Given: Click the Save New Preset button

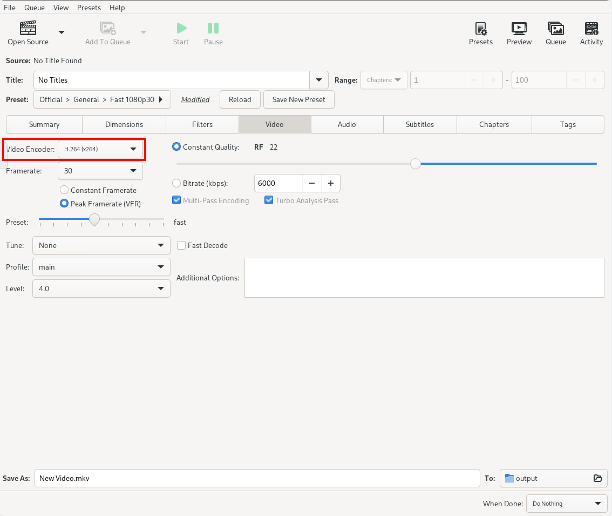Looking at the screenshot, I should pos(299,100).
